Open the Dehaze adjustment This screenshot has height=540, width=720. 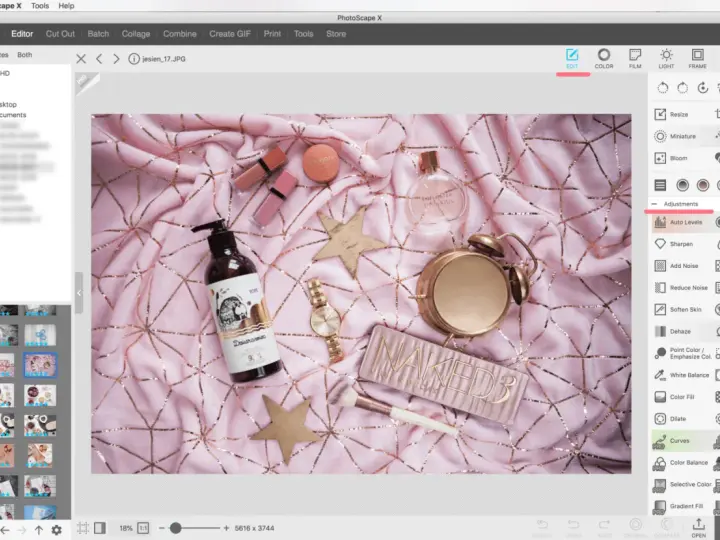672,332
